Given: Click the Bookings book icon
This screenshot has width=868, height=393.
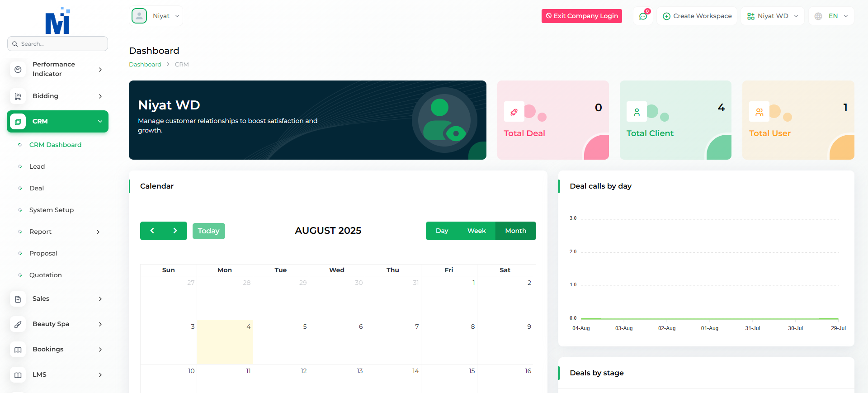Looking at the screenshot, I should (x=18, y=350).
